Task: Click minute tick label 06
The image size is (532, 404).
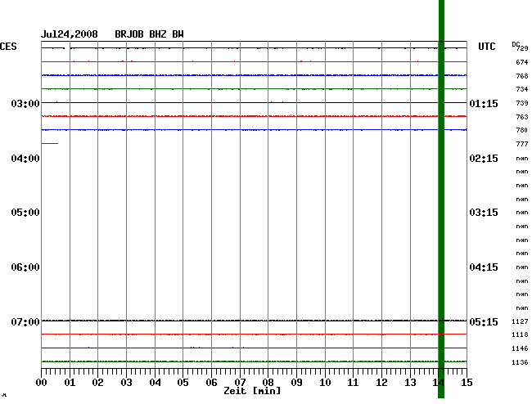Action: point(211,383)
